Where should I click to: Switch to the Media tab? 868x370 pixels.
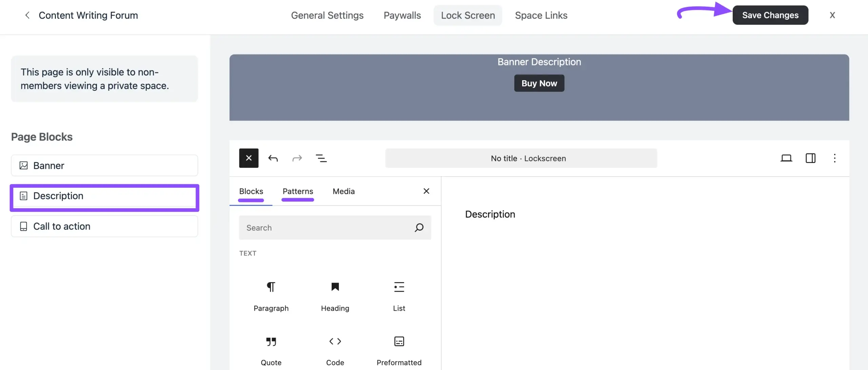click(x=343, y=191)
